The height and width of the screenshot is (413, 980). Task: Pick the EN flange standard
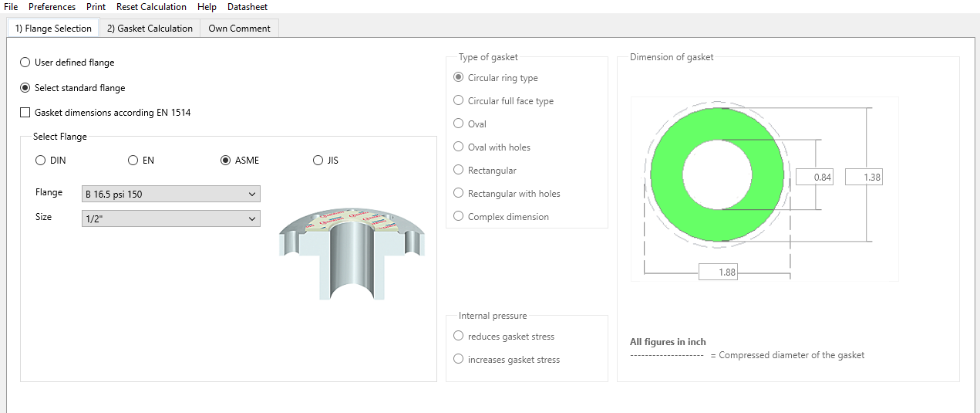tap(133, 161)
